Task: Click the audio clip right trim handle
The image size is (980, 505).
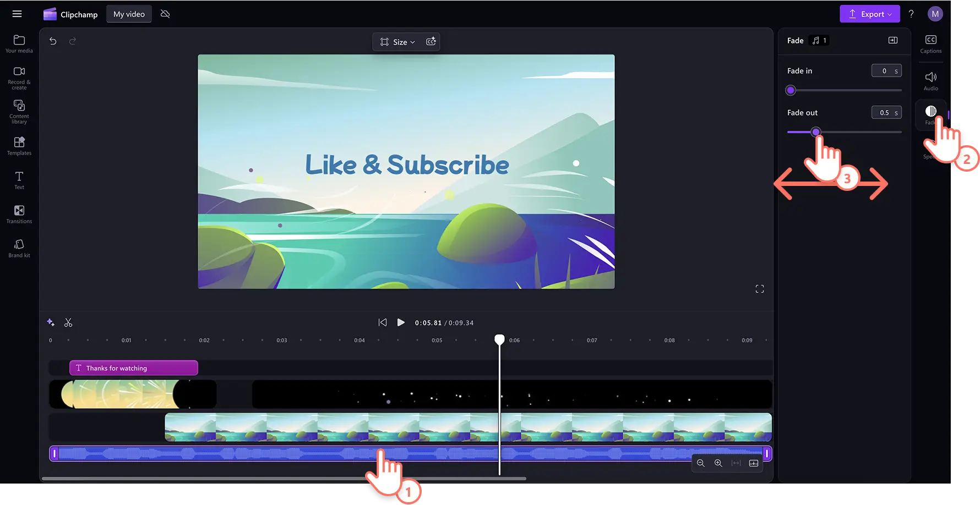Action: pos(766,454)
